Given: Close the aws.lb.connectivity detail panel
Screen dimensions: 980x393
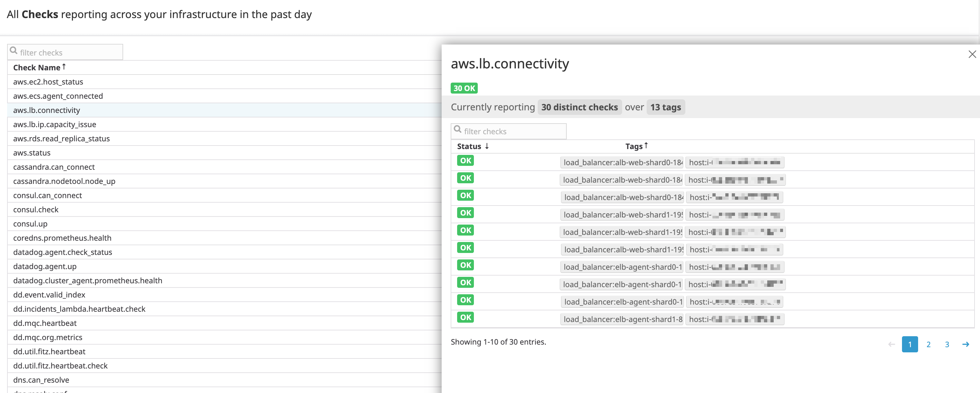Looking at the screenshot, I should tap(972, 55).
